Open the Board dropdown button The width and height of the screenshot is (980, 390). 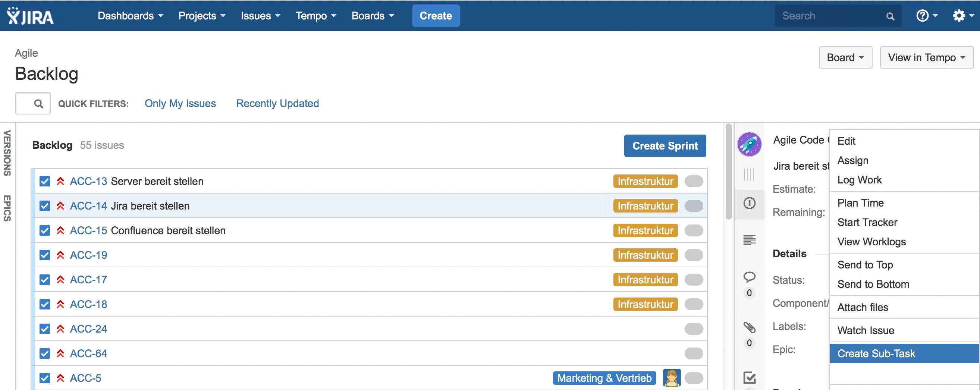tap(845, 57)
